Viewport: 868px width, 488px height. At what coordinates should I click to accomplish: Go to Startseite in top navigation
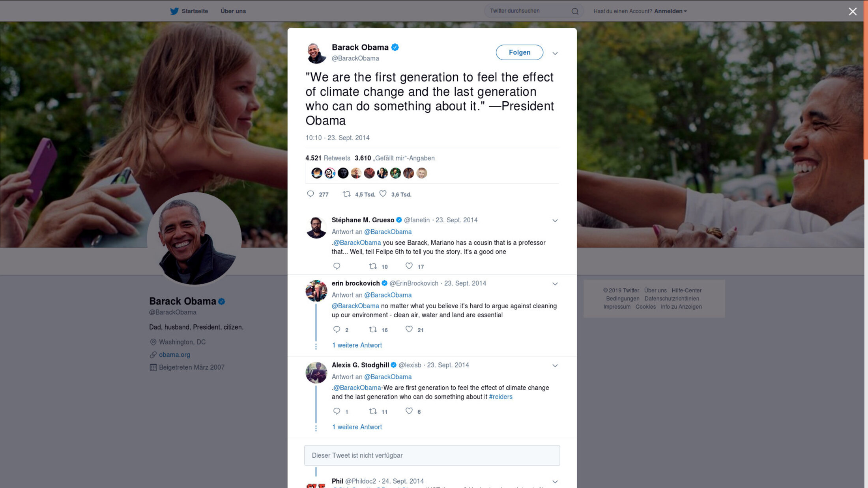(195, 11)
